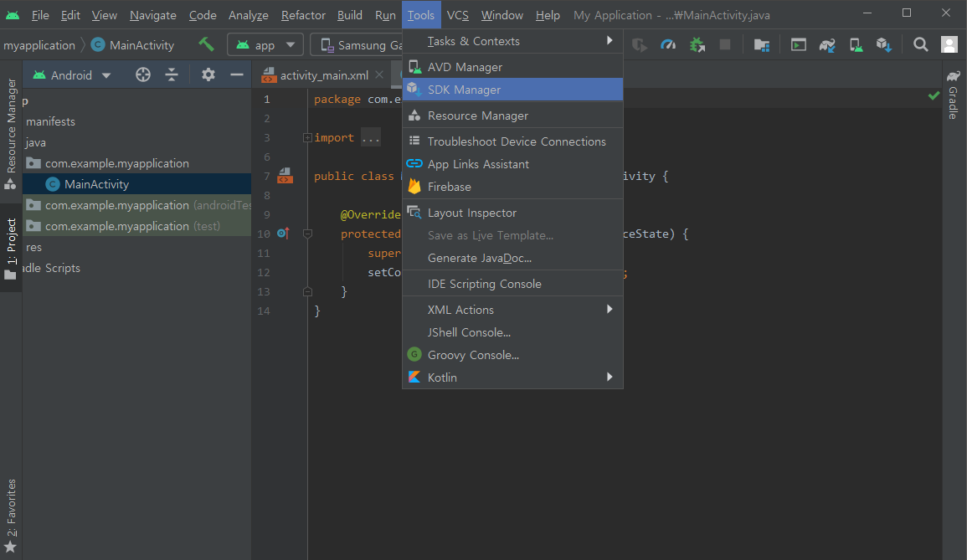Click the Collapse All icon in Project panel
This screenshot has width=967, height=560.
[172, 74]
